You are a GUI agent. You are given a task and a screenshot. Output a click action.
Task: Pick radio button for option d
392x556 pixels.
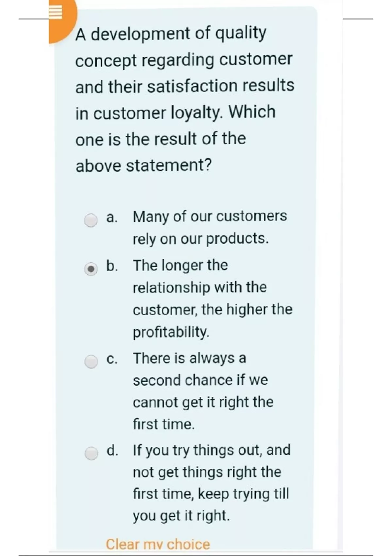91,454
